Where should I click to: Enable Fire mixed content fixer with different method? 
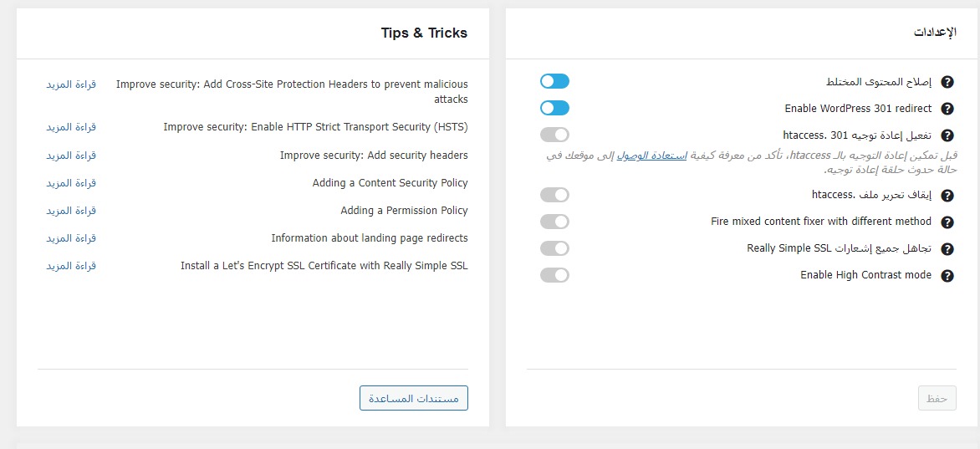(554, 222)
